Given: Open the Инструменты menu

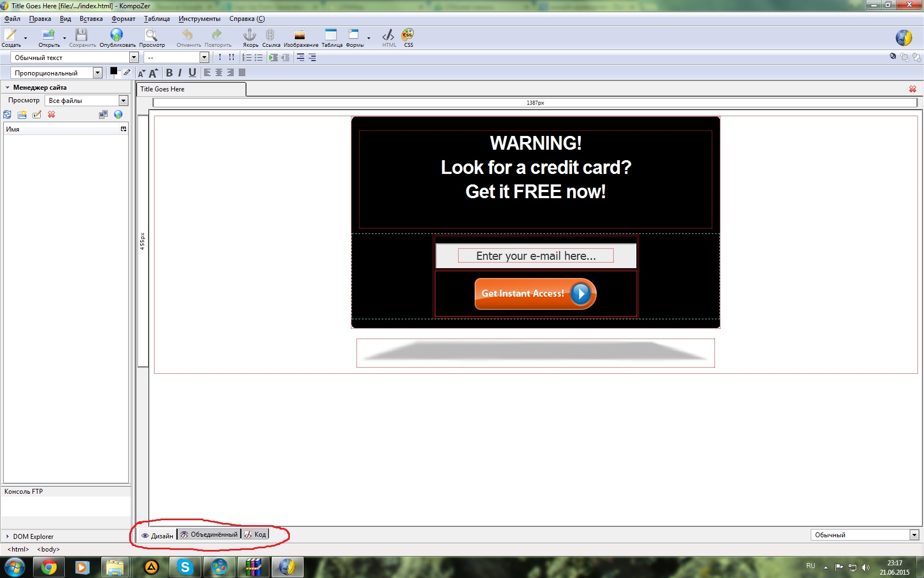Looking at the screenshot, I should [199, 19].
